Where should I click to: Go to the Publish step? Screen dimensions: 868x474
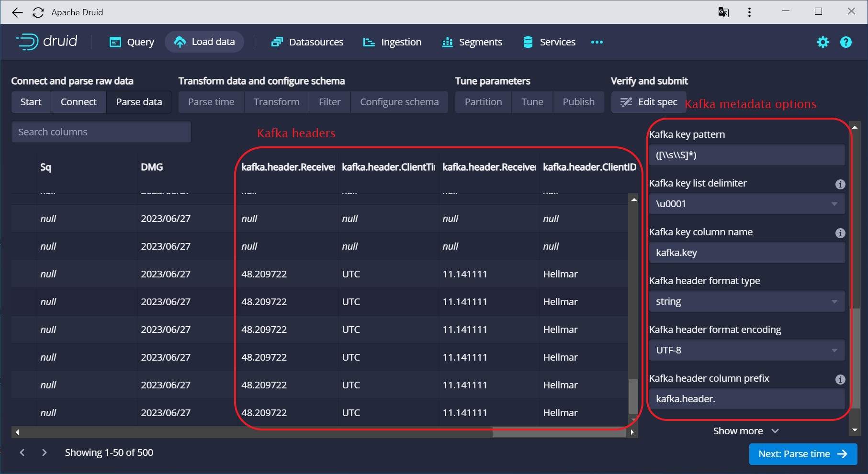click(578, 102)
